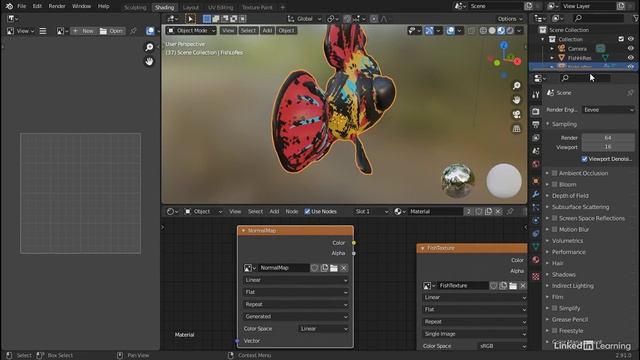Expand the Depth of Field panel
Viewport: 640px width, 360px height.
(x=570, y=196)
